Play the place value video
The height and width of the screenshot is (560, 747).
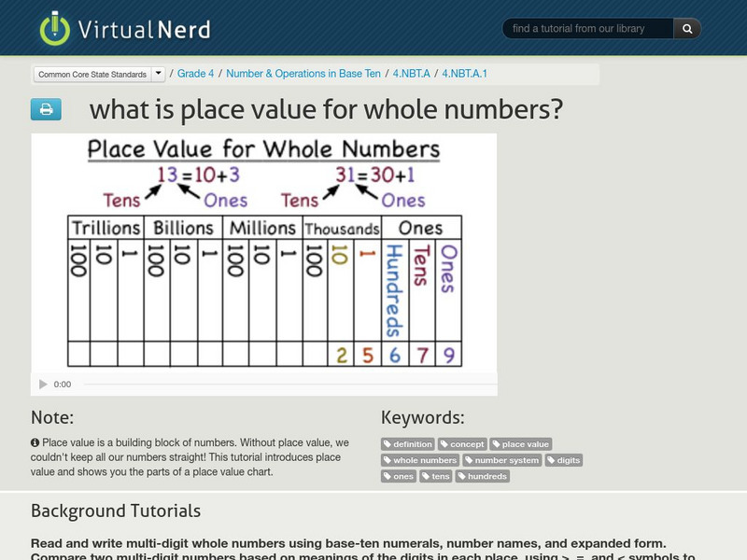[x=43, y=384]
